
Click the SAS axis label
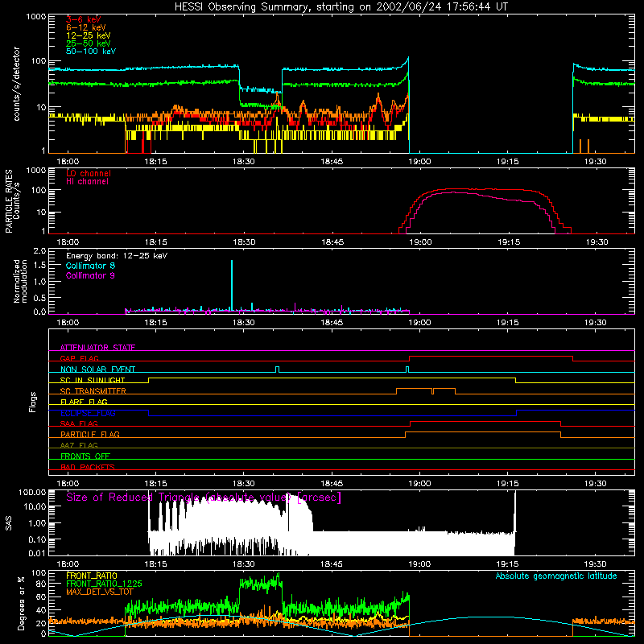click(9, 523)
